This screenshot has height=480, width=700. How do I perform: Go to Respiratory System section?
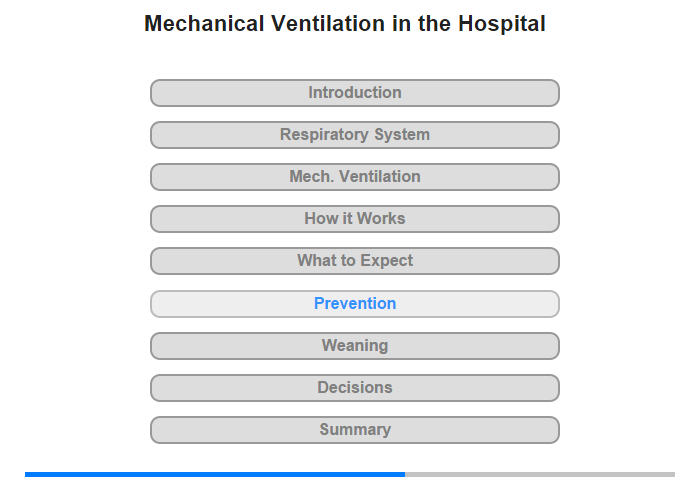[354, 135]
